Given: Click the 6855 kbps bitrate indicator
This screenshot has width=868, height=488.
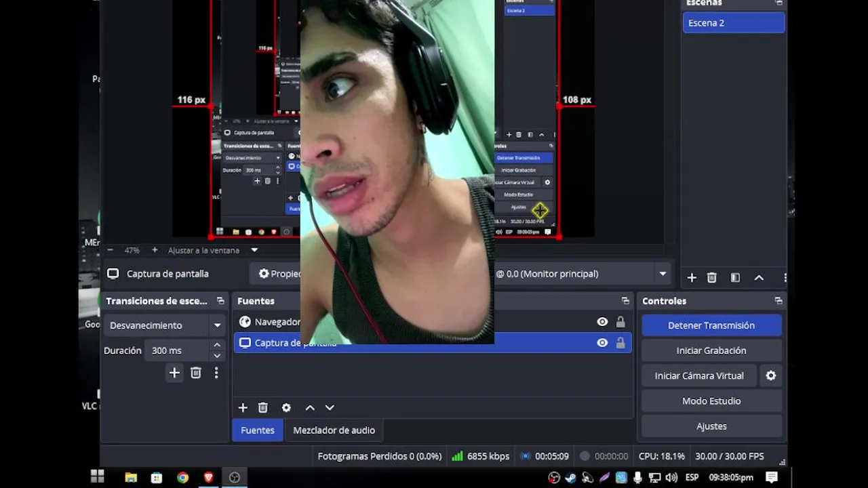Looking at the screenshot, I should pos(481,456).
